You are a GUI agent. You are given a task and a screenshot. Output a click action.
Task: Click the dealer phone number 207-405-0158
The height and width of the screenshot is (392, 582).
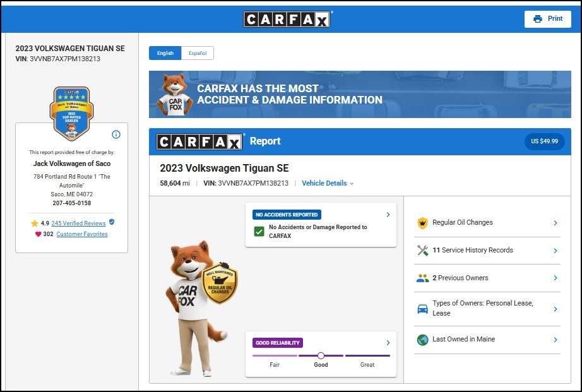click(71, 203)
